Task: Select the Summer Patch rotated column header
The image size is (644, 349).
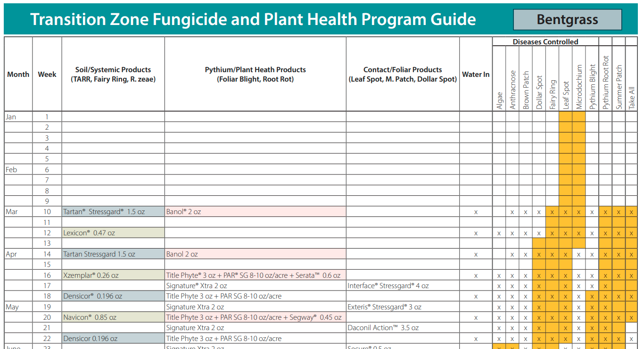Action: point(619,87)
